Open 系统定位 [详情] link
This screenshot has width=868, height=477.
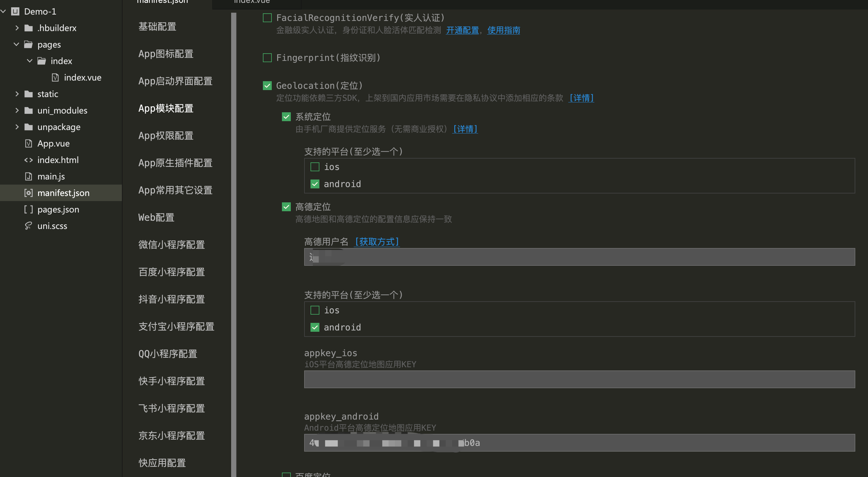(x=465, y=129)
